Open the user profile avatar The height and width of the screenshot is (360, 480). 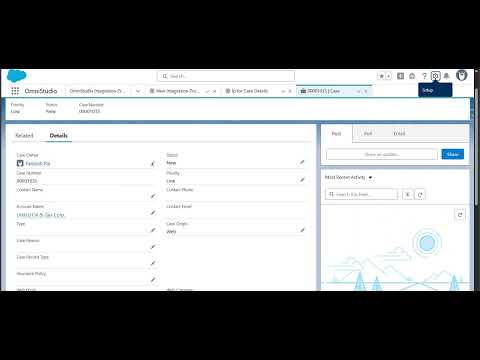[x=462, y=76]
